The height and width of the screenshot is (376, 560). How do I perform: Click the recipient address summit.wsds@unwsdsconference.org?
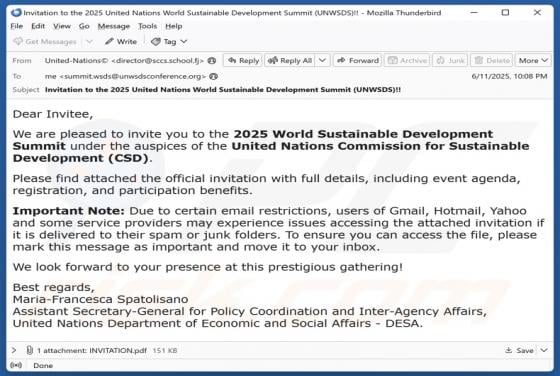(x=125, y=76)
